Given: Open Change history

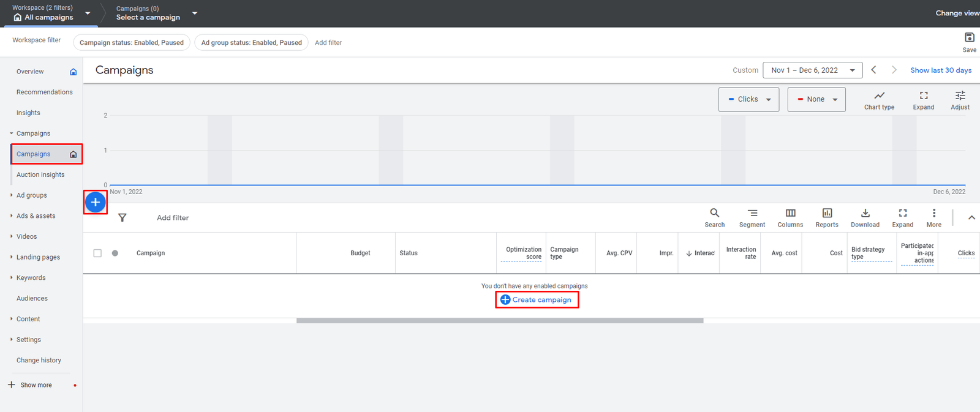Looking at the screenshot, I should pyautogui.click(x=39, y=360).
